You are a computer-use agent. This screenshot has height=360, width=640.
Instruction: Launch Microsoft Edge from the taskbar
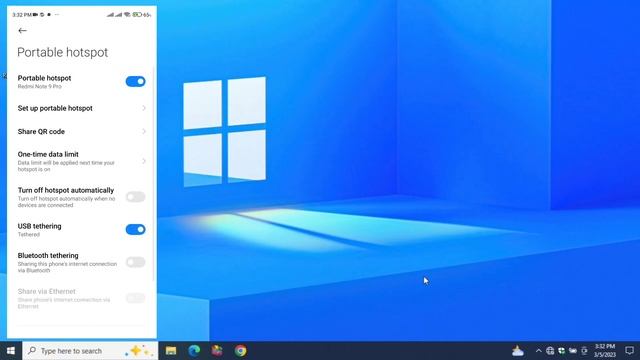pos(194,351)
